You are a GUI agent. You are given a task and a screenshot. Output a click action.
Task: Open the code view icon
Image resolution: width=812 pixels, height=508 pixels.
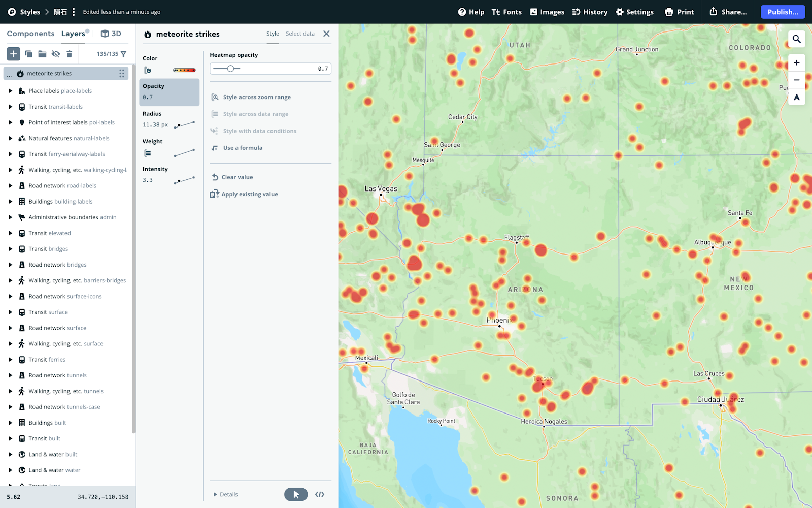(x=320, y=494)
